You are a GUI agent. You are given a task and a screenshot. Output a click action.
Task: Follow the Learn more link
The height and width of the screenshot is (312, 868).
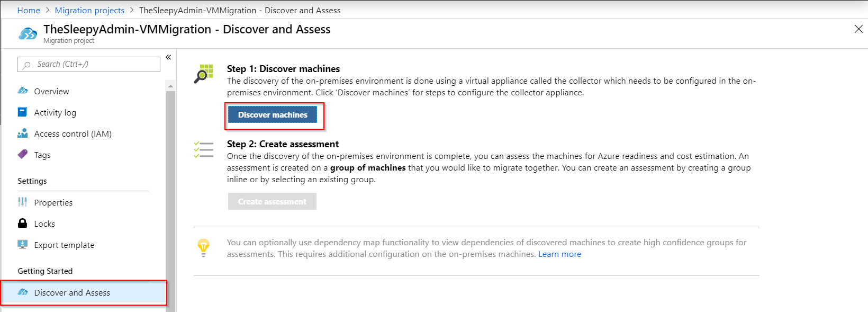tap(559, 254)
